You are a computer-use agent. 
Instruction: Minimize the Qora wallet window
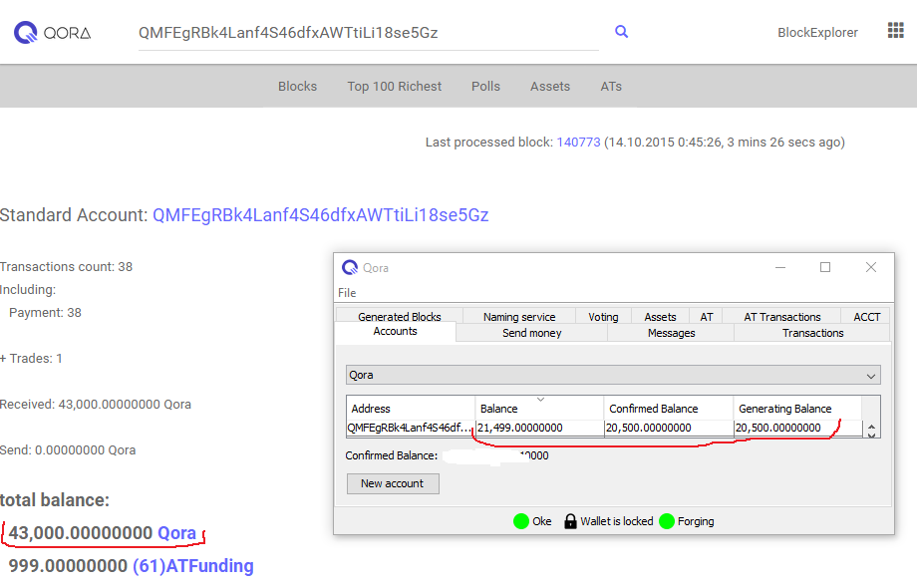pyautogui.click(x=780, y=268)
